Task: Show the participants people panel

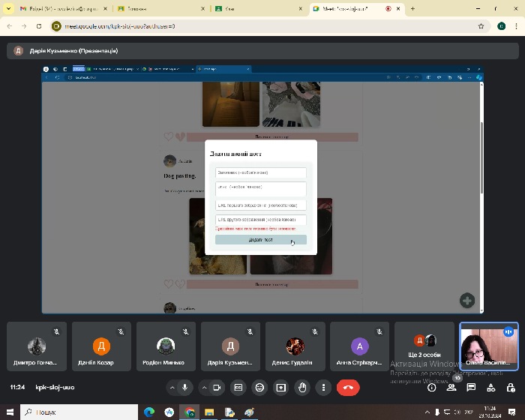Action: coord(451,388)
